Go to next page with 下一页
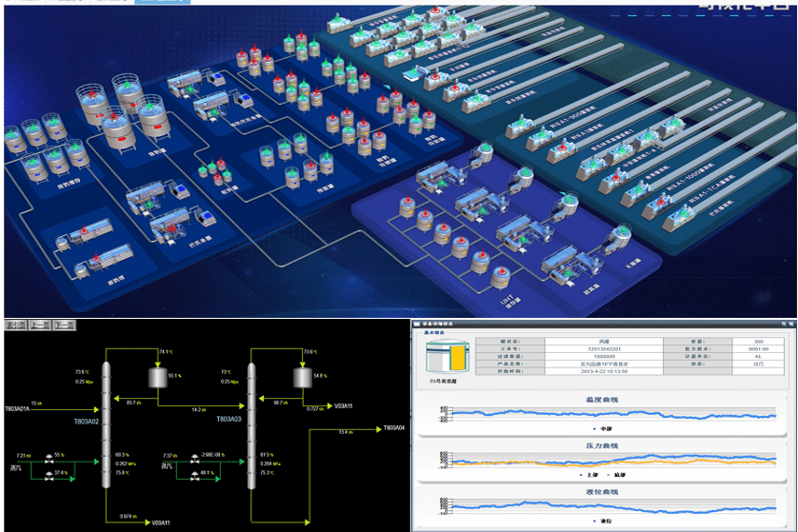Viewport: 798px width, 532px height. pos(65,325)
